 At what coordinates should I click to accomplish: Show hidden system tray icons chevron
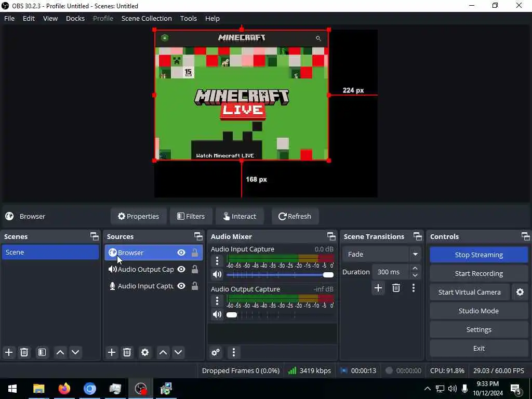click(428, 389)
